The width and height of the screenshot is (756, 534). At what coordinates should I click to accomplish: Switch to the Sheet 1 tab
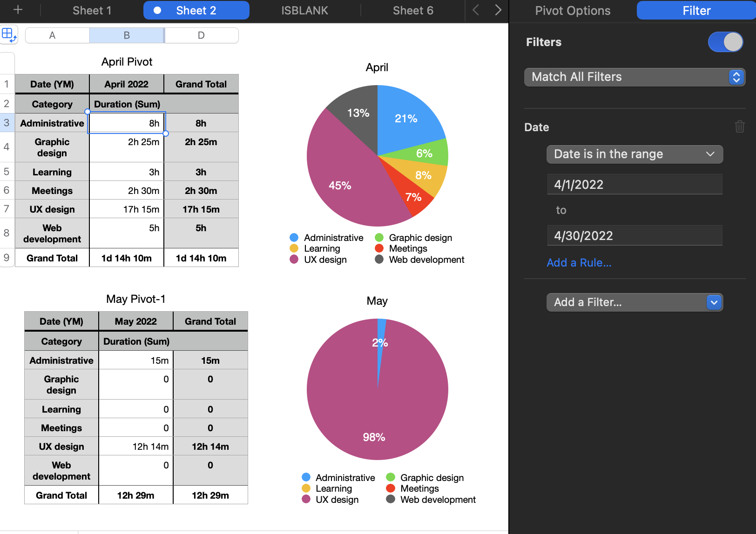pos(91,10)
